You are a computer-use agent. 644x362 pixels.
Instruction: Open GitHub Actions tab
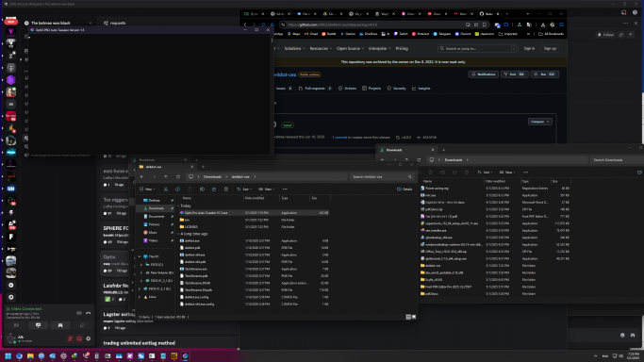pyautogui.click(x=348, y=89)
